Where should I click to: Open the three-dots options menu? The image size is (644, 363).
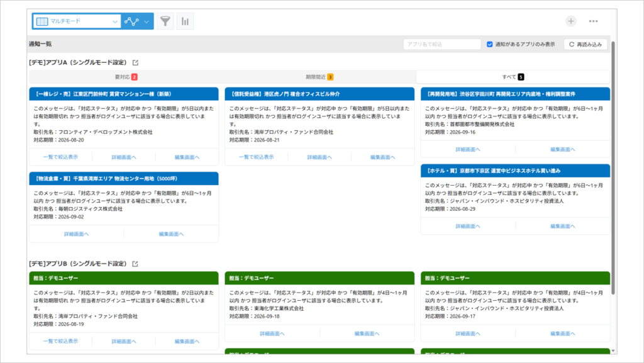tap(593, 21)
